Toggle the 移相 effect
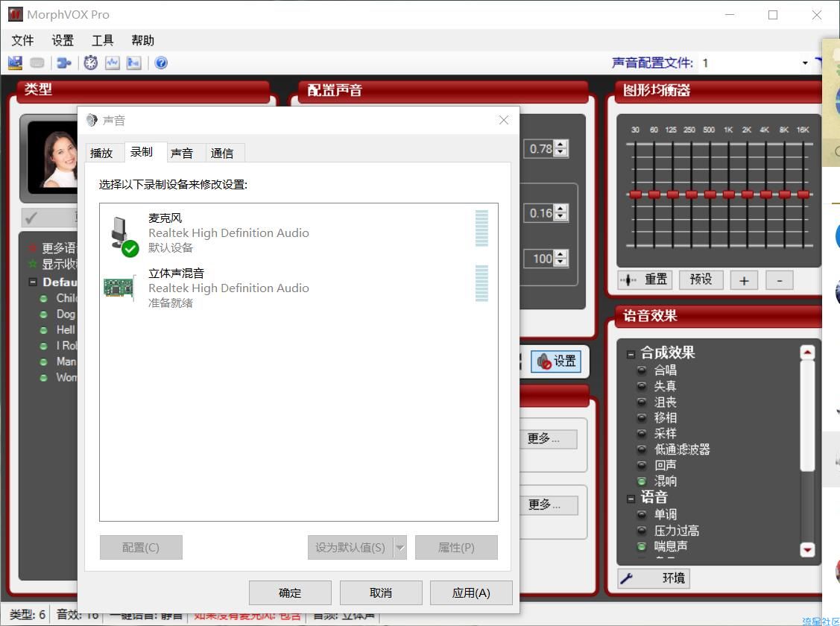This screenshot has width=840, height=626. pos(641,417)
